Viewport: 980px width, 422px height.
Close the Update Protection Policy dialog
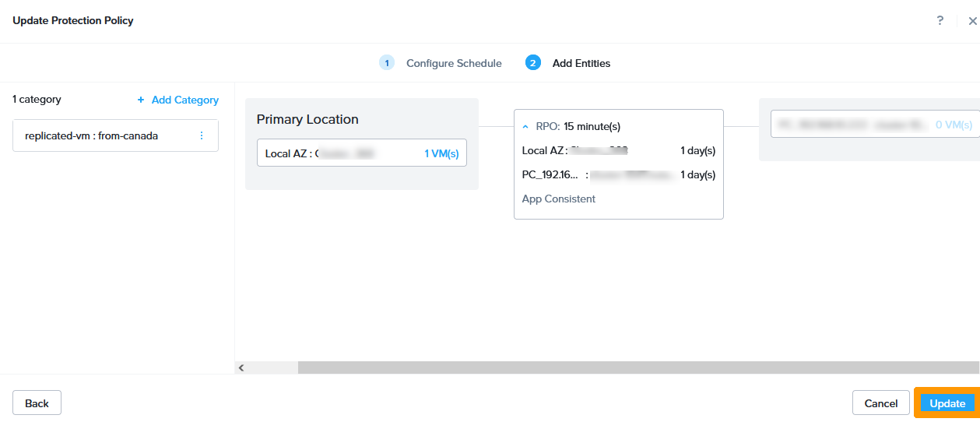point(971,22)
